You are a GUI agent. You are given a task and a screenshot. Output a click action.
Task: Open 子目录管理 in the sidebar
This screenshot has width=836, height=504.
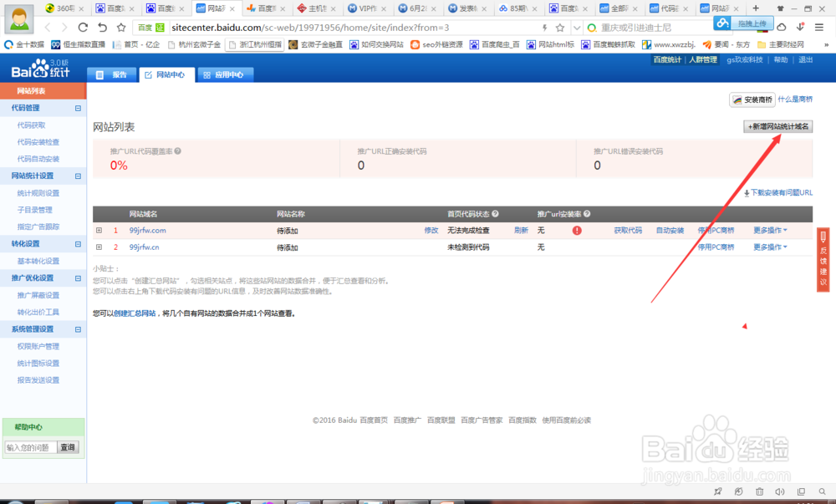coord(34,210)
